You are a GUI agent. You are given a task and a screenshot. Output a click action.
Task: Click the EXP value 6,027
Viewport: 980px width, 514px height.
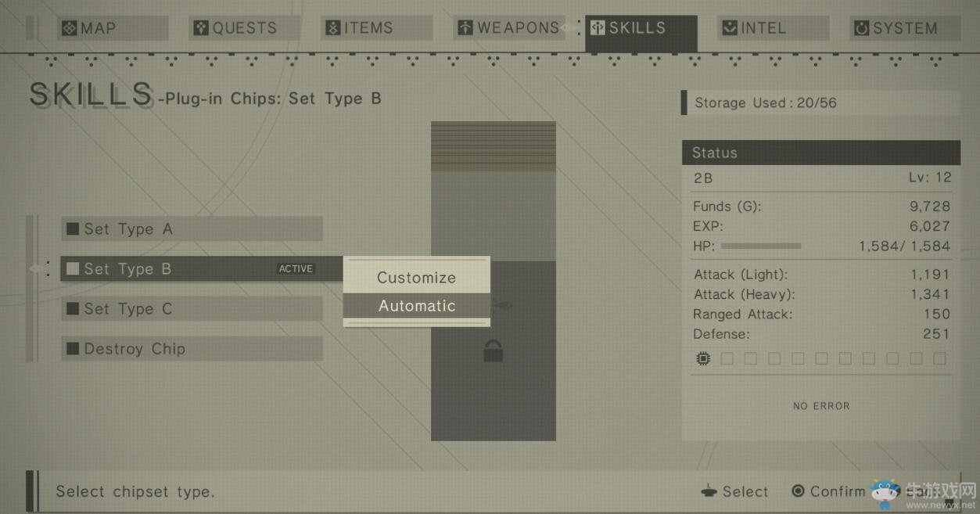[931, 226]
